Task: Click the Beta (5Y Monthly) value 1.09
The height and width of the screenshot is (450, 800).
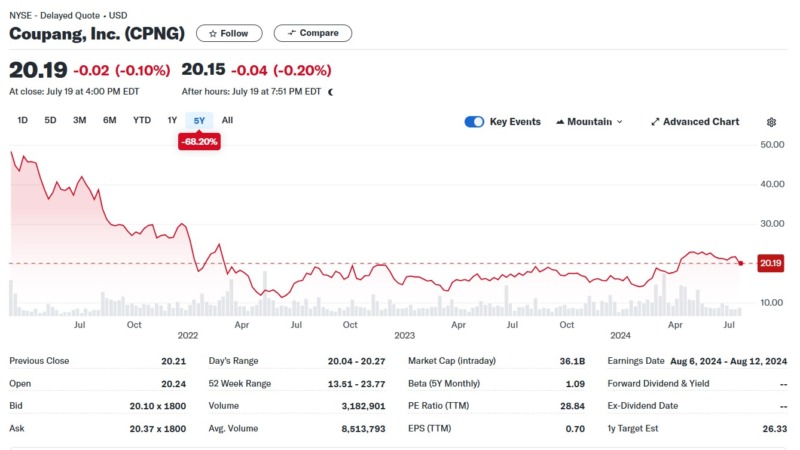Action: pyautogui.click(x=575, y=384)
